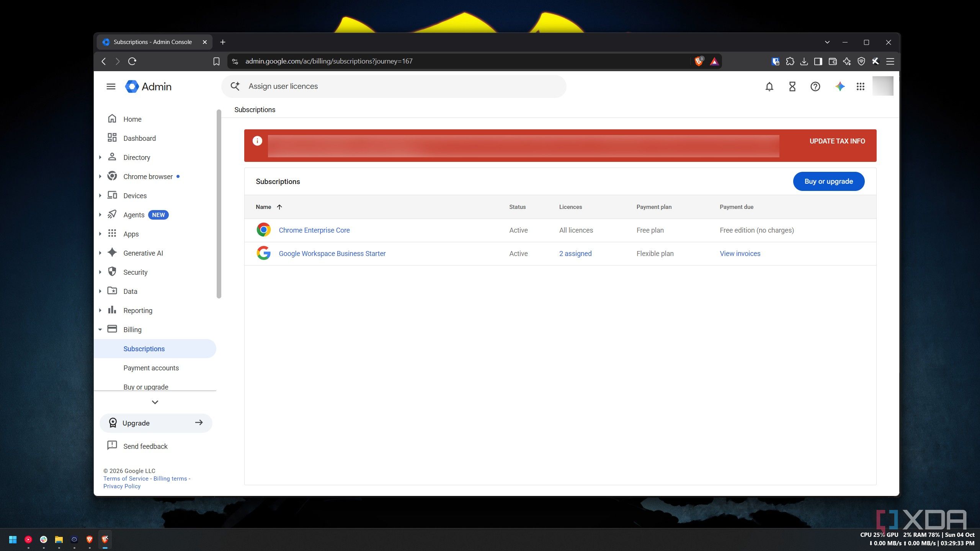Open the help question mark icon
This screenshot has width=980, height=551.
[x=815, y=86]
